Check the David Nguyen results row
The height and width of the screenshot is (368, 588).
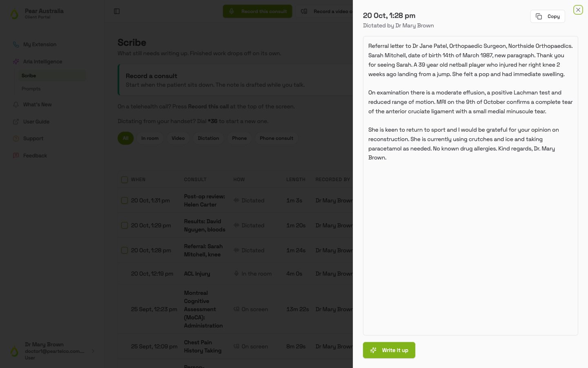tap(125, 225)
